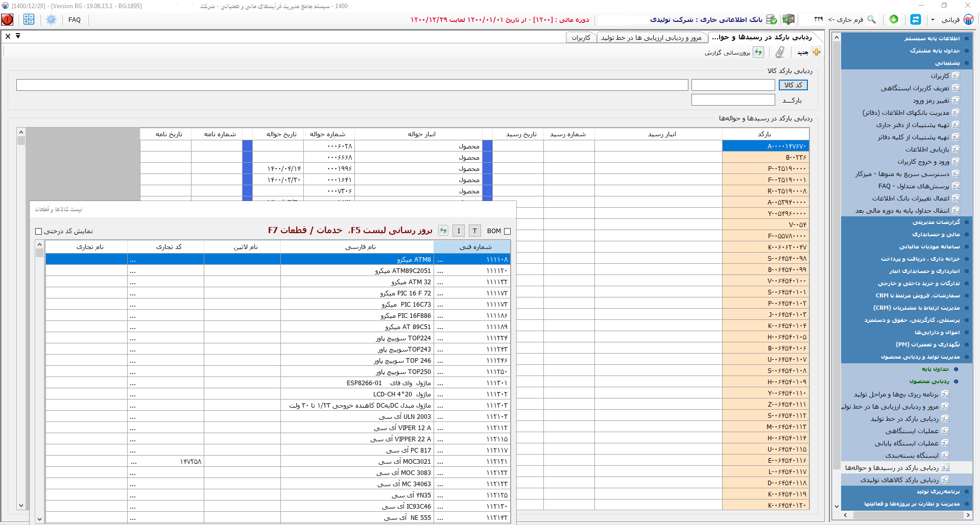Image resolution: width=980 pixels, height=525 pixels.
Task: Click the application logo icon at top right
Action: (969, 19)
